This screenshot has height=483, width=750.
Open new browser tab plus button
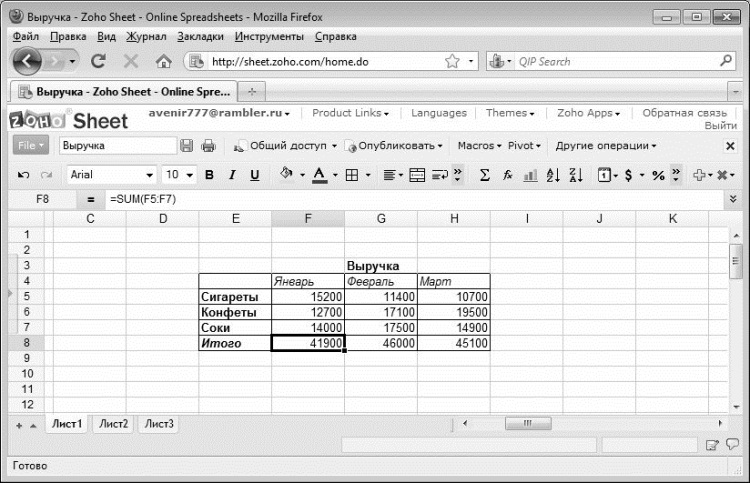pos(252,91)
